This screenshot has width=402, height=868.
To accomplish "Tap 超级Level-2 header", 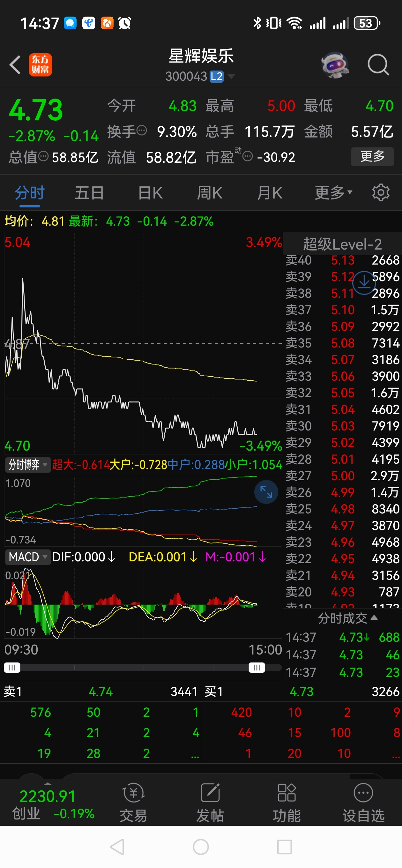I will tap(342, 244).
